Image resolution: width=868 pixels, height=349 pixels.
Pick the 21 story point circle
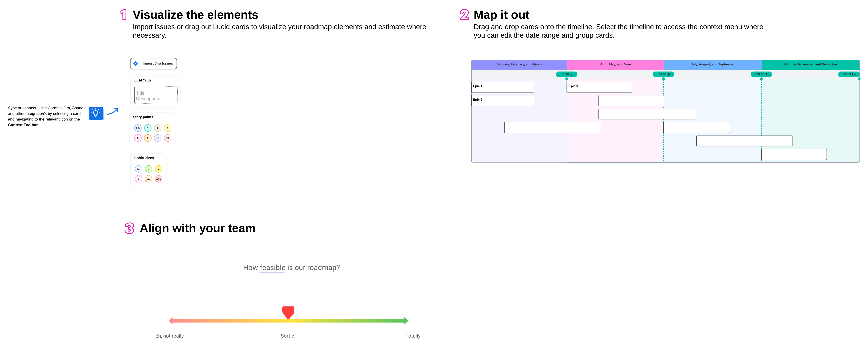point(168,138)
